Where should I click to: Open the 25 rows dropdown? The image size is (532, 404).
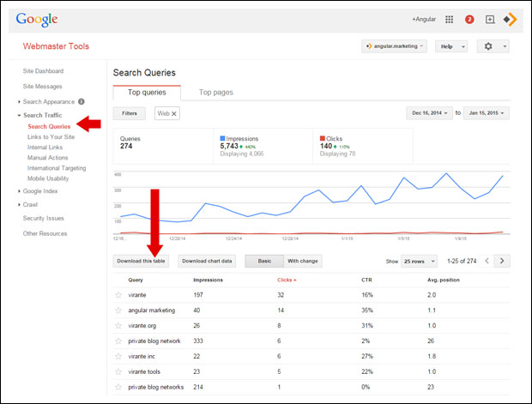pos(419,262)
